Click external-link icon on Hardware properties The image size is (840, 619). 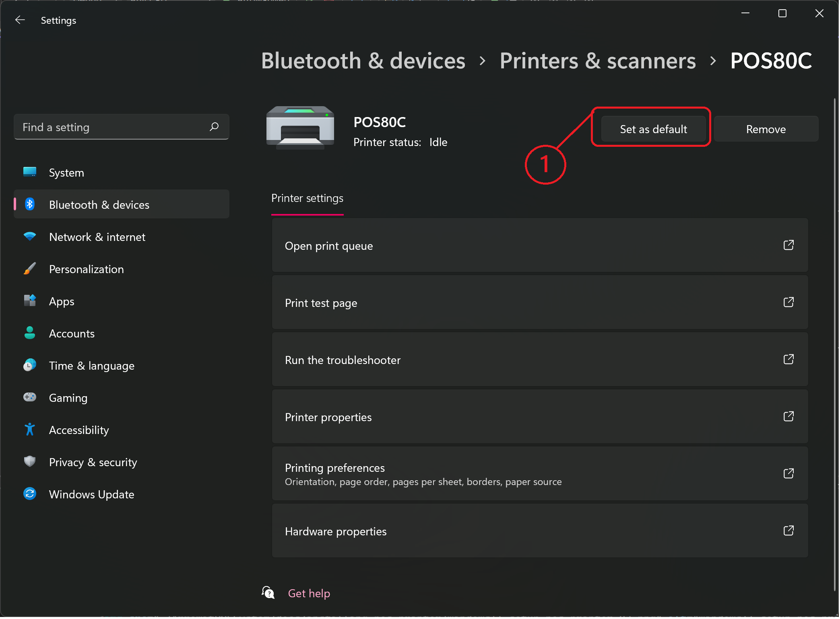(790, 531)
